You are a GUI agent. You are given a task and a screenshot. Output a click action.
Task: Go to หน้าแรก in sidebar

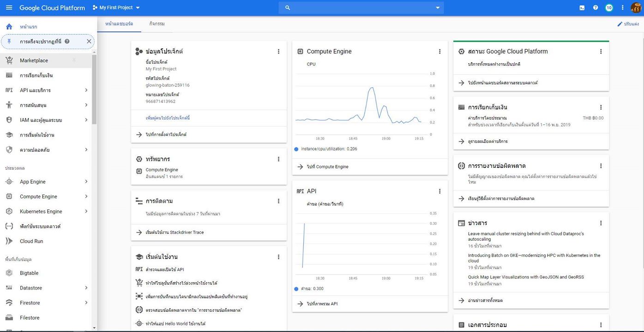(28, 27)
